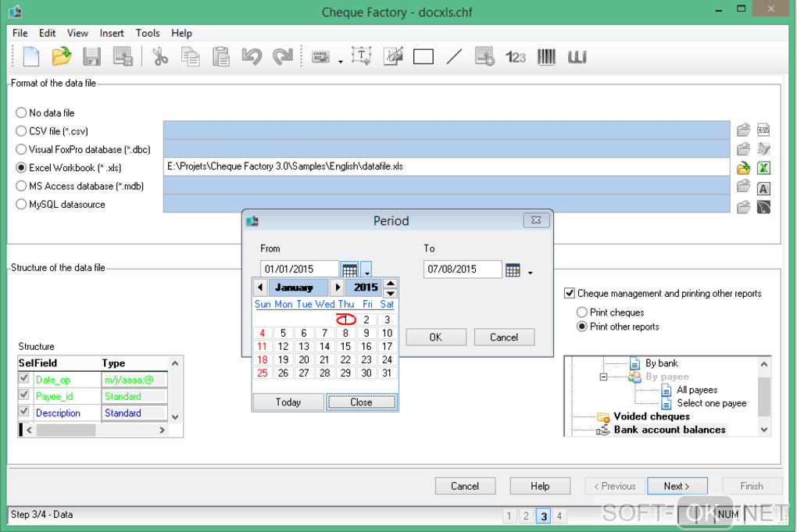This screenshot has width=797, height=532.
Task: Click the MySQL datasource icon at right
Action: tap(763, 207)
